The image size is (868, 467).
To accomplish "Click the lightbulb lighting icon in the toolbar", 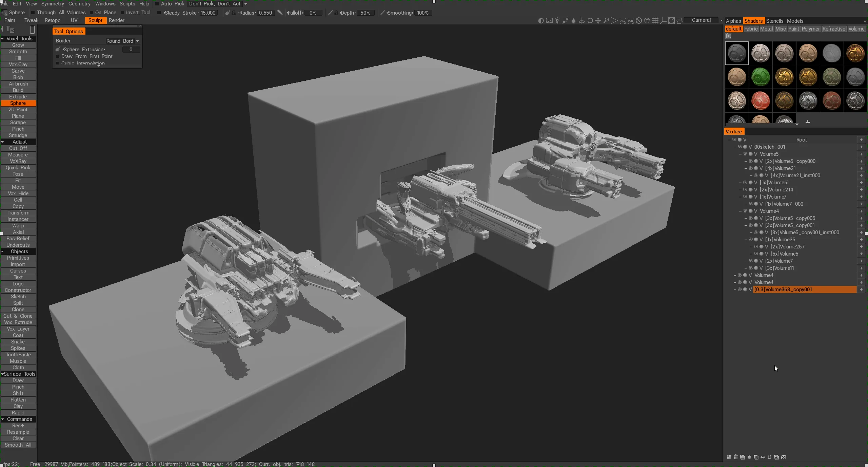I will (x=557, y=21).
